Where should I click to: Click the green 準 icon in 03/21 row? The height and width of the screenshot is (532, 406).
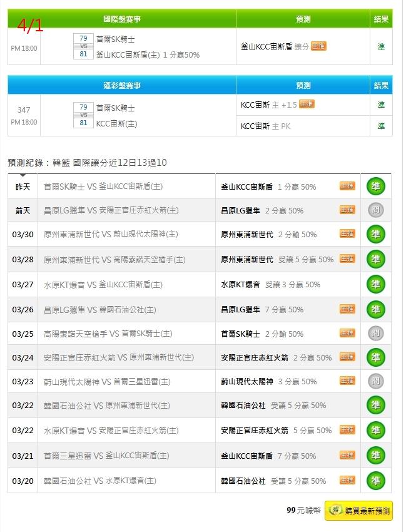coord(376,456)
